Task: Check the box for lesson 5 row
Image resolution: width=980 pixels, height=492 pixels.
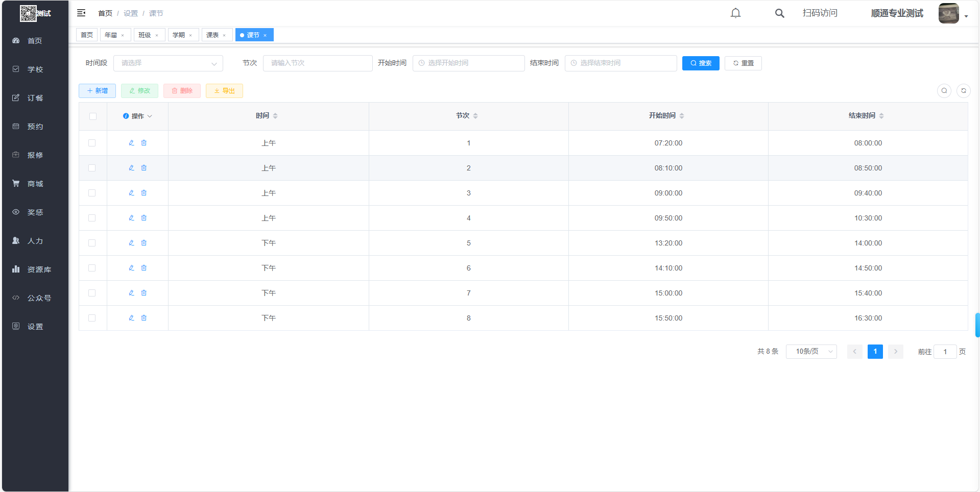Action: (92, 243)
